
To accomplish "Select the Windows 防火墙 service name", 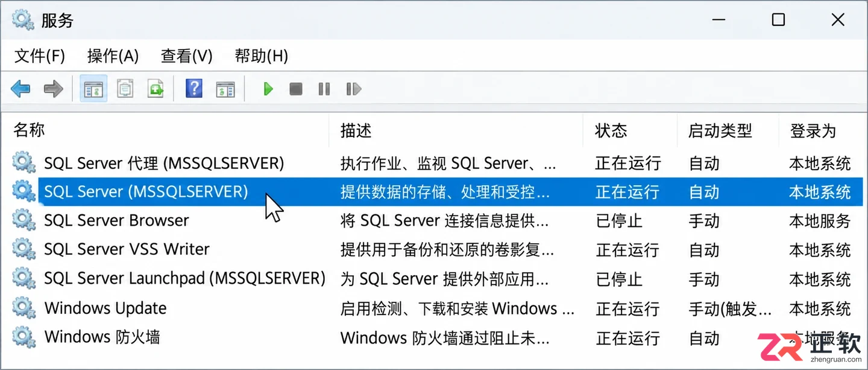I will pos(102,337).
